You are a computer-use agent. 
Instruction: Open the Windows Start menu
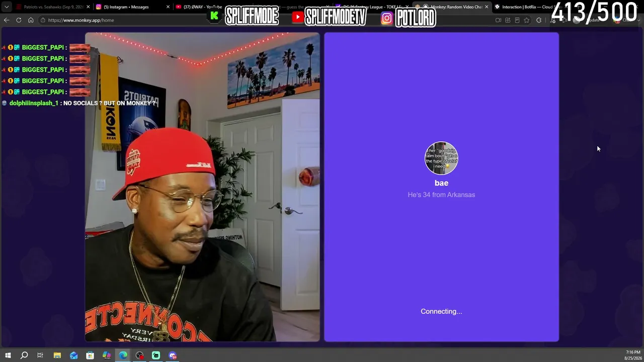point(8,355)
